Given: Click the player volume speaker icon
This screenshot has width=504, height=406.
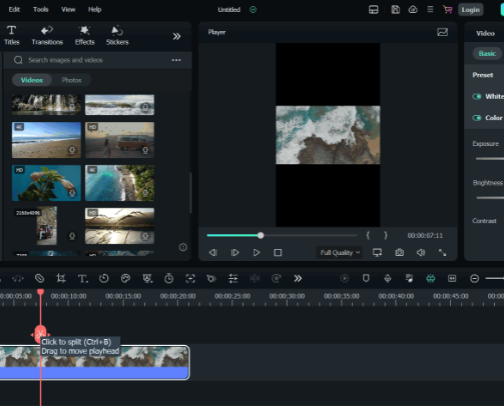Looking at the screenshot, I should pos(421,253).
